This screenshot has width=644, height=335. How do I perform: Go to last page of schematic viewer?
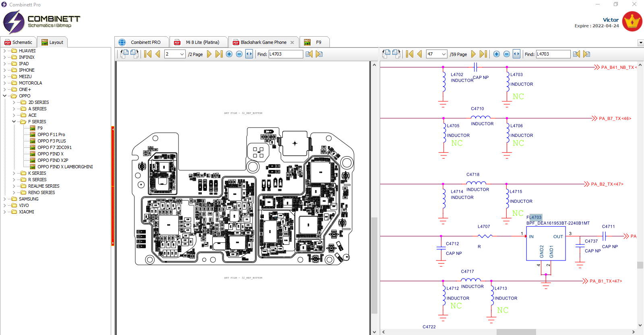[x=483, y=54]
